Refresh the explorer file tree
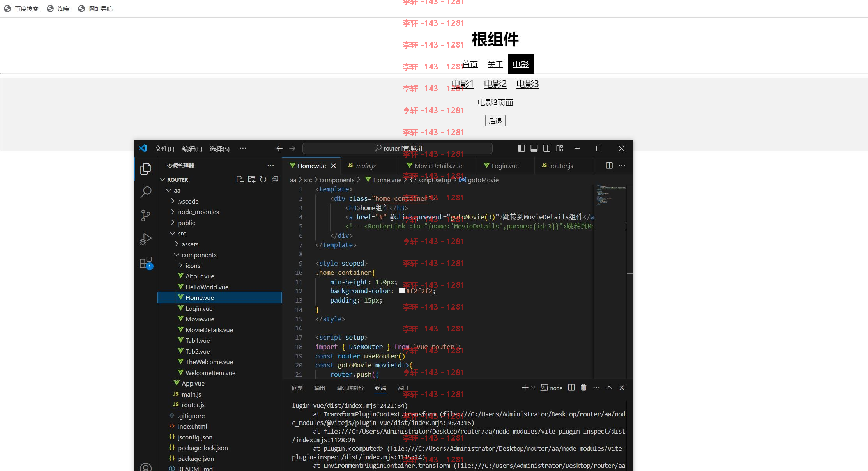This screenshot has width=868, height=471. click(263, 179)
